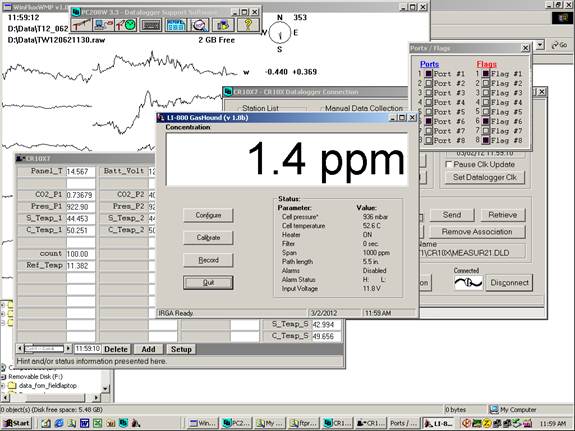Image resolution: width=575 pixels, height=431 pixels.
Task: Click the My Computer icon in status bar
Action: [x=494, y=409]
